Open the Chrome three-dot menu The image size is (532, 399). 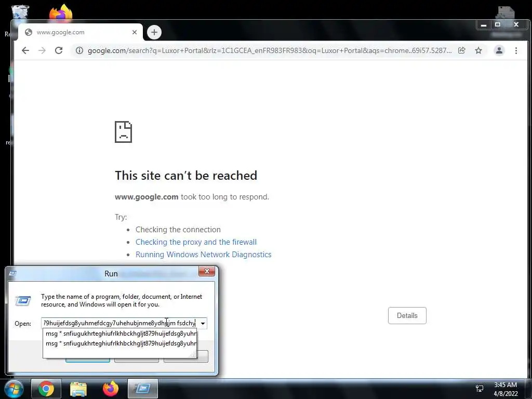tap(516, 50)
